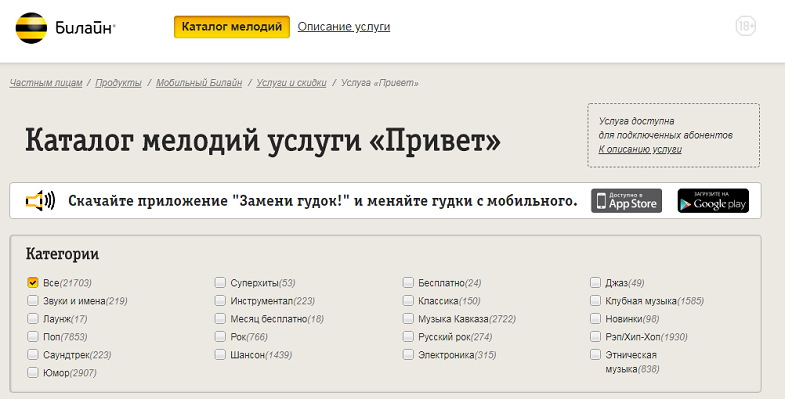Open the "К описанию услуги" link
785x399 pixels.
click(x=640, y=149)
